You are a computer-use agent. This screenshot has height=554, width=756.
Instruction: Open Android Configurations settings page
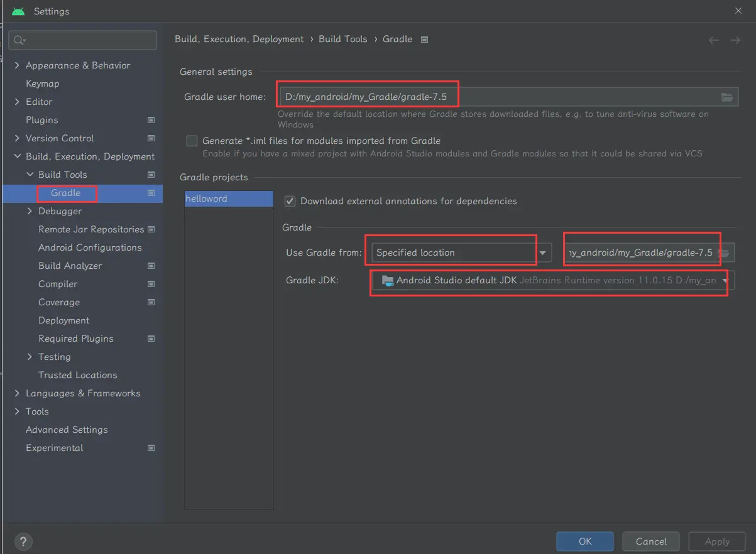(x=90, y=247)
